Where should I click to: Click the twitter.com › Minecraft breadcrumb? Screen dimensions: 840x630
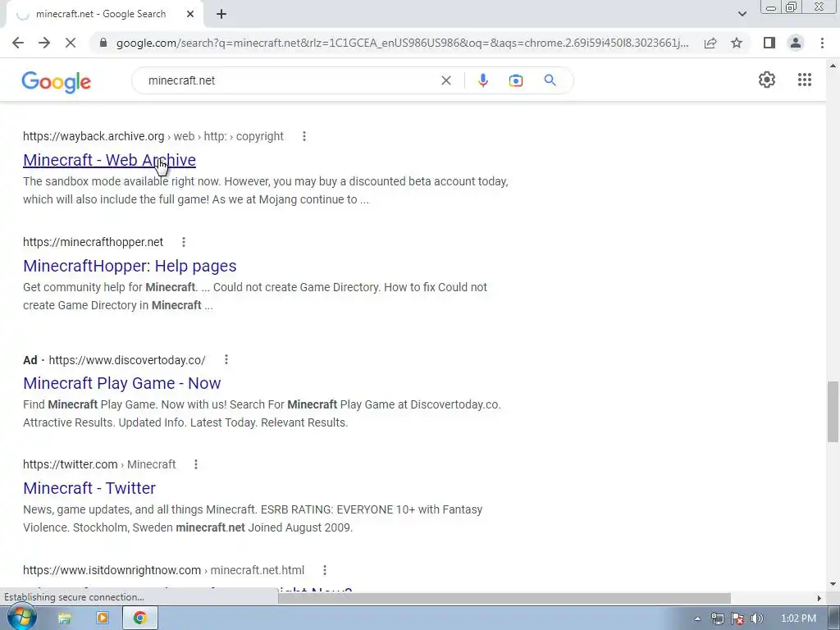pyautogui.click(x=99, y=464)
